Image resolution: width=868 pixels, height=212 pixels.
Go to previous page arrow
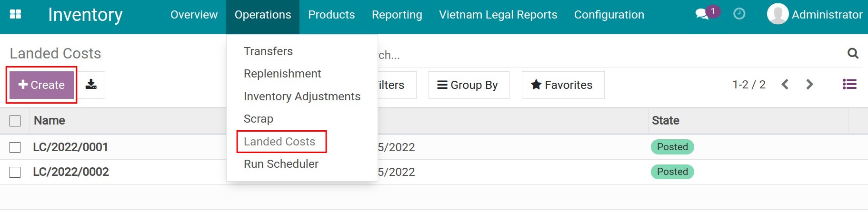(x=785, y=85)
